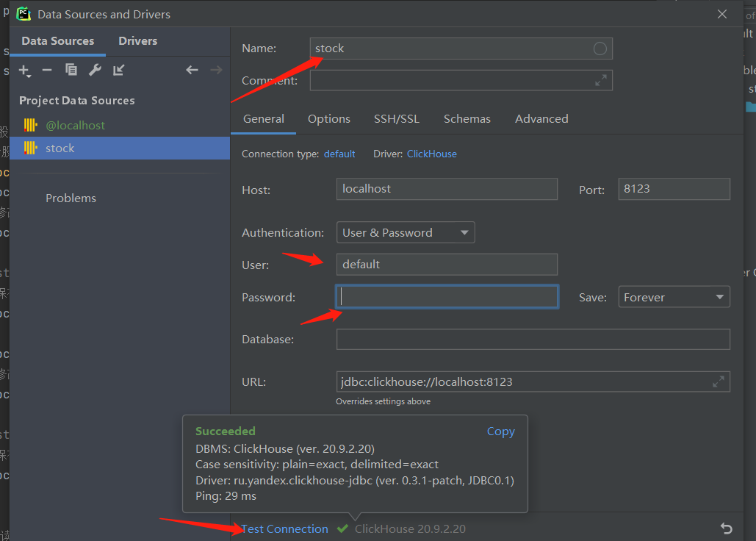Click the color circle in Name field
756x541 pixels.
pos(600,49)
